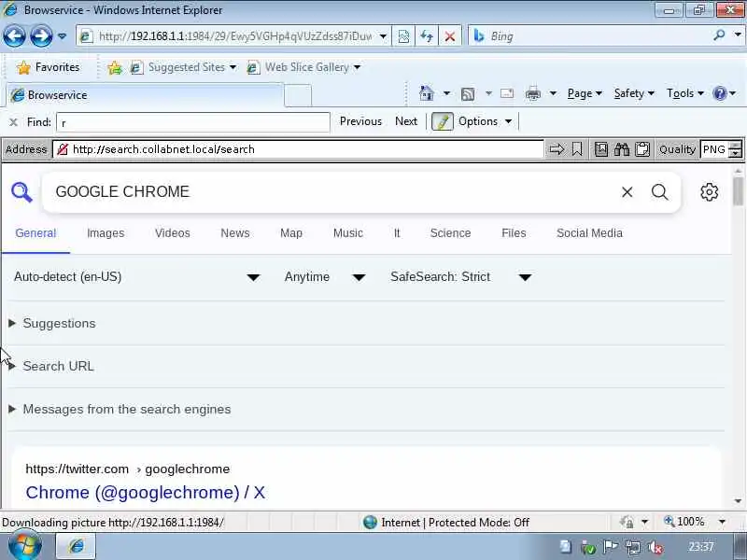747x560 pixels.
Task: Click the Home icon in command bar
Action: pyautogui.click(x=427, y=93)
